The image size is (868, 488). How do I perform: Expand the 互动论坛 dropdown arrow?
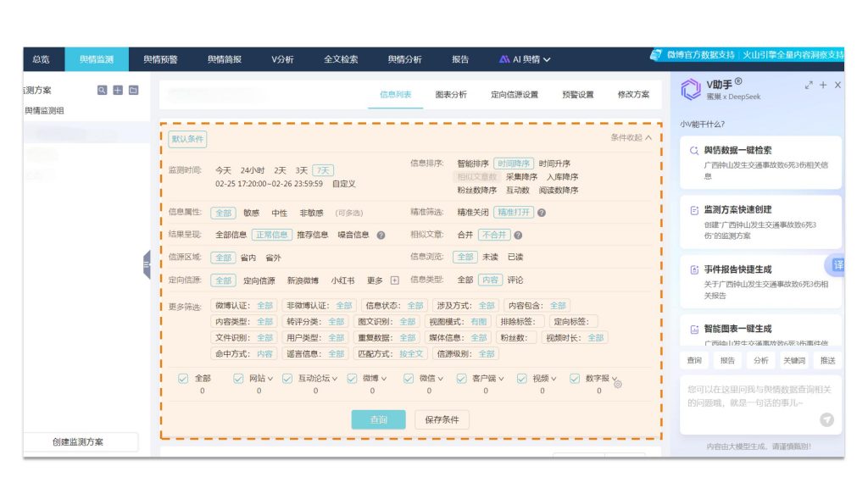(x=334, y=379)
